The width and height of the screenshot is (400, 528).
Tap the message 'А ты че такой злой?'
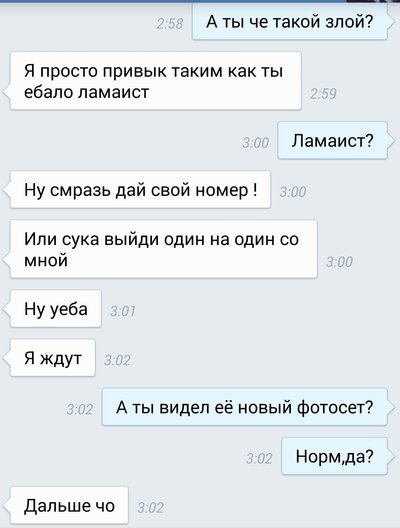[x=290, y=22]
